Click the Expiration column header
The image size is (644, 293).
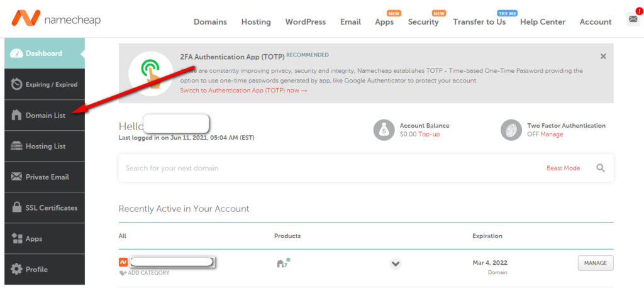point(487,236)
